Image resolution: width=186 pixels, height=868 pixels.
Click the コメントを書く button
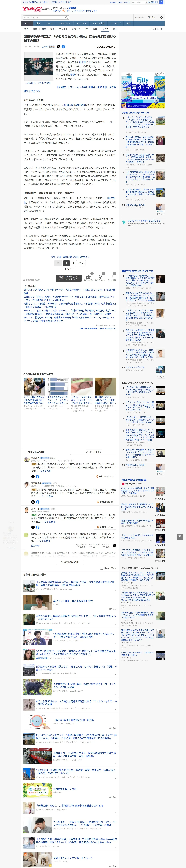coord(93,452)
